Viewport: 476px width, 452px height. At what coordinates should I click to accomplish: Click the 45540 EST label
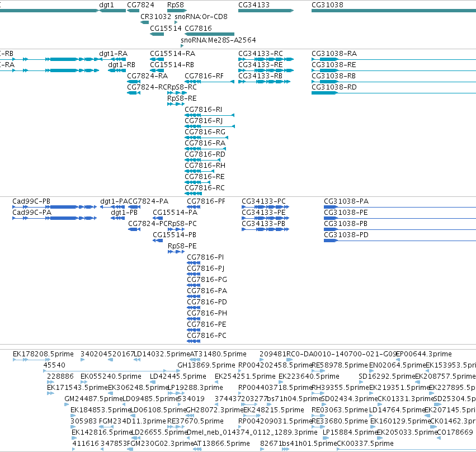[54, 365]
